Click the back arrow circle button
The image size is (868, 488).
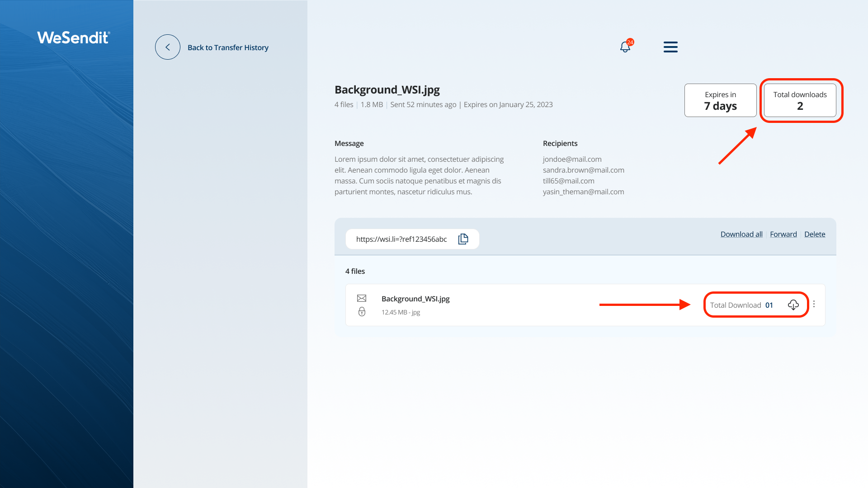[168, 47]
